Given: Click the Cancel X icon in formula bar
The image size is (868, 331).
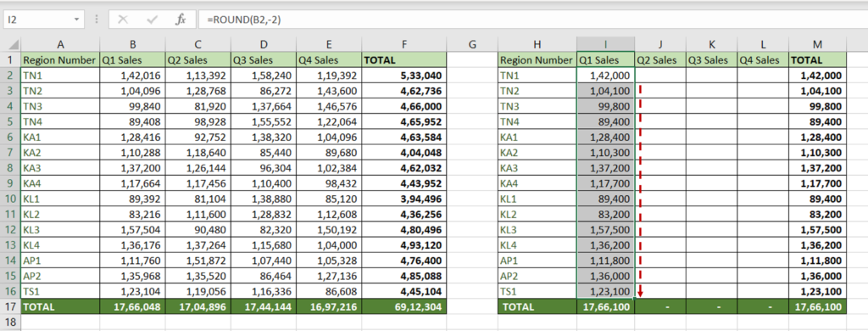Looking at the screenshot, I should coord(123,20).
